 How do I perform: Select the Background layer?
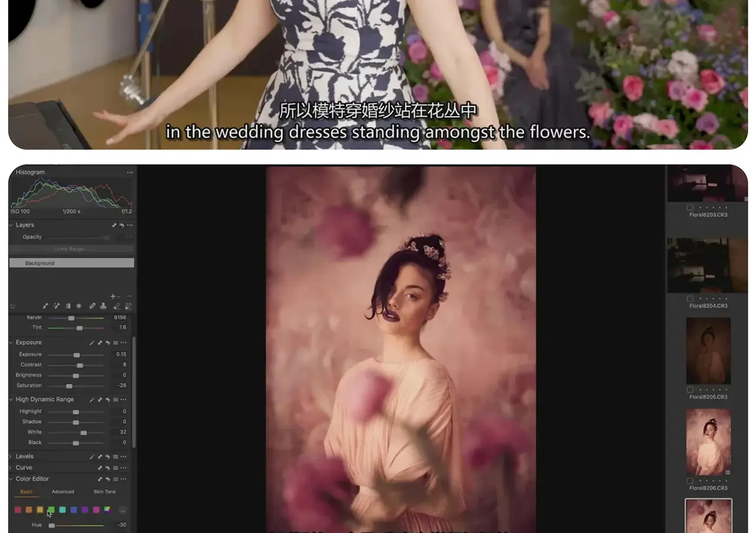pos(71,263)
